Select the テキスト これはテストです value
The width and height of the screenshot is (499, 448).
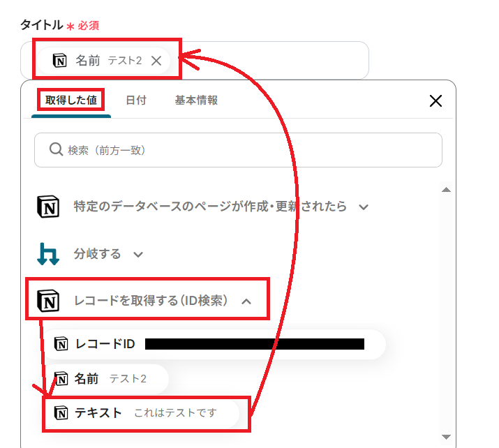tap(142, 413)
